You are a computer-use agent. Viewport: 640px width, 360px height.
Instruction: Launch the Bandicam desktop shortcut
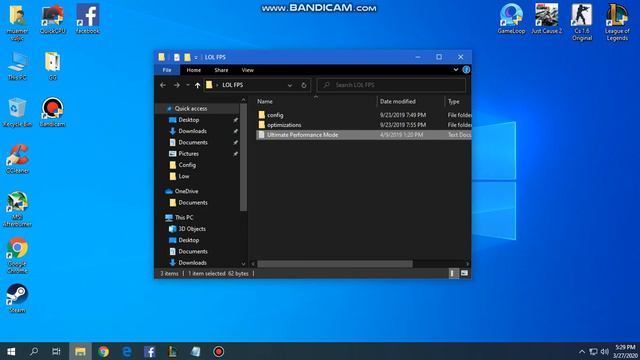tap(53, 112)
